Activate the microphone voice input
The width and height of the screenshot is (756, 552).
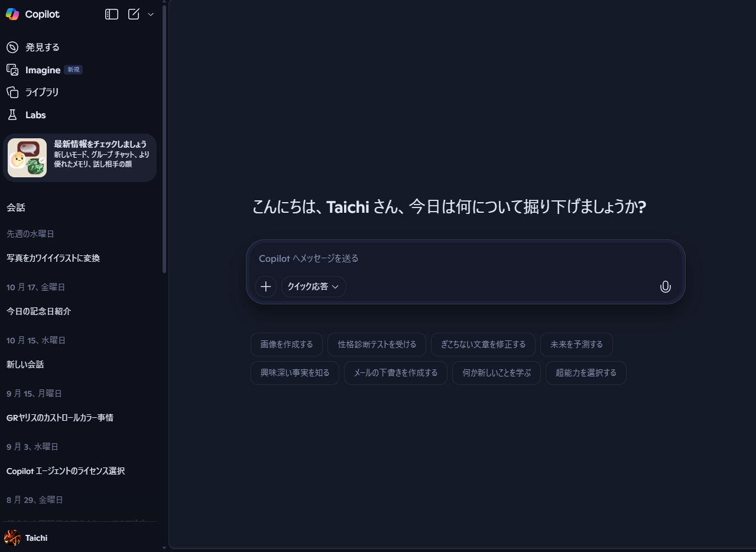coord(665,287)
